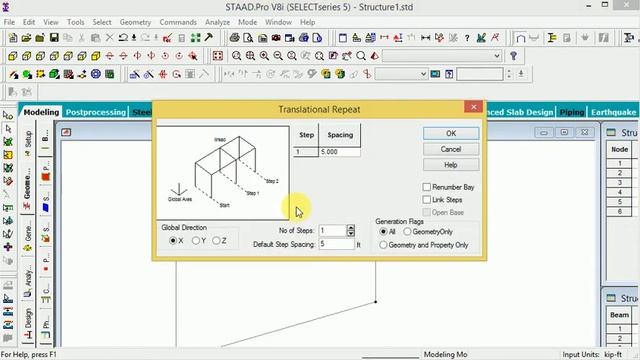Click the Open file folder icon

26,38
